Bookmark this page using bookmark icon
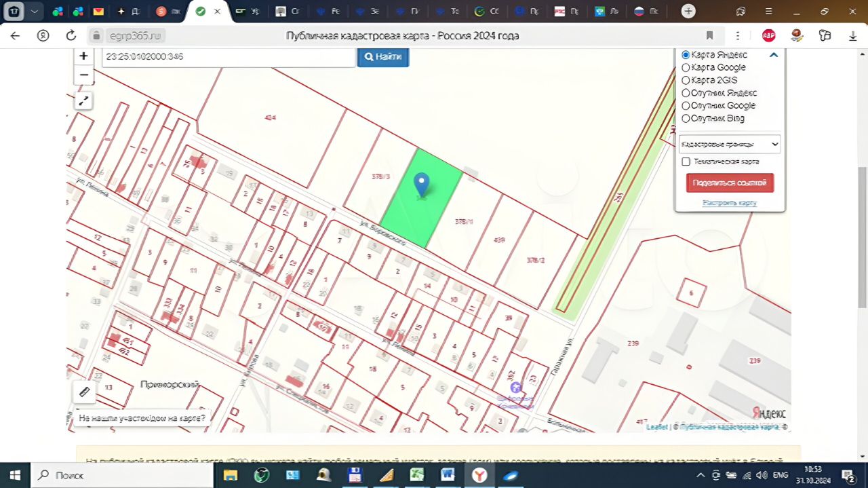The image size is (868, 488). pyautogui.click(x=709, y=35)
